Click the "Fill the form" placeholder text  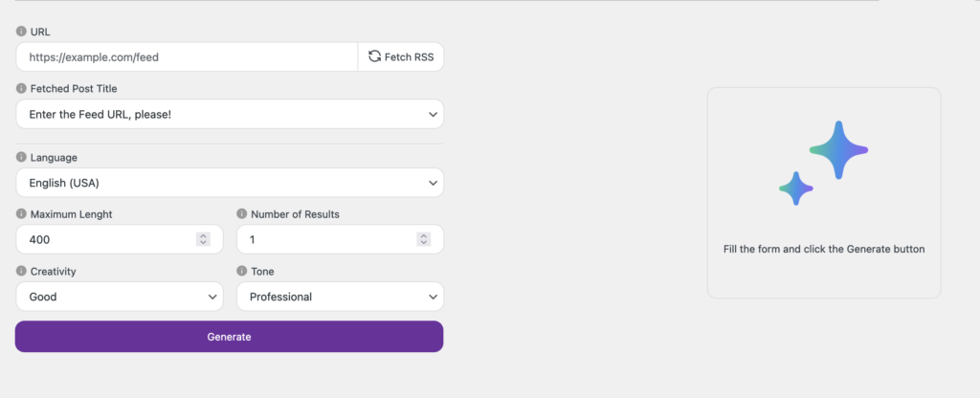click(824, 249)
